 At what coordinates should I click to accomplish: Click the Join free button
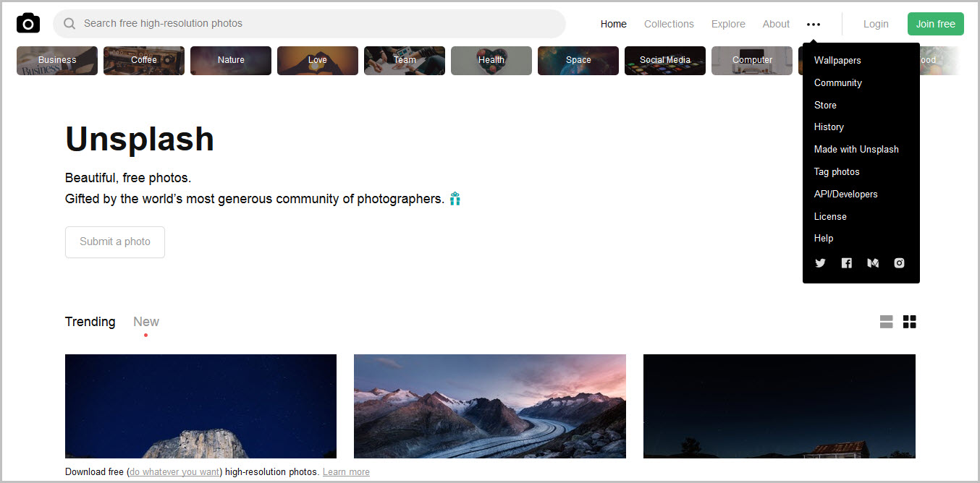click(x=936, y=24)
